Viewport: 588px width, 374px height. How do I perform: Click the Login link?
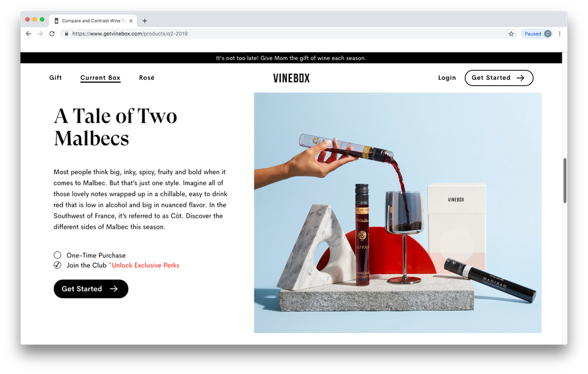tap(447, 78)
